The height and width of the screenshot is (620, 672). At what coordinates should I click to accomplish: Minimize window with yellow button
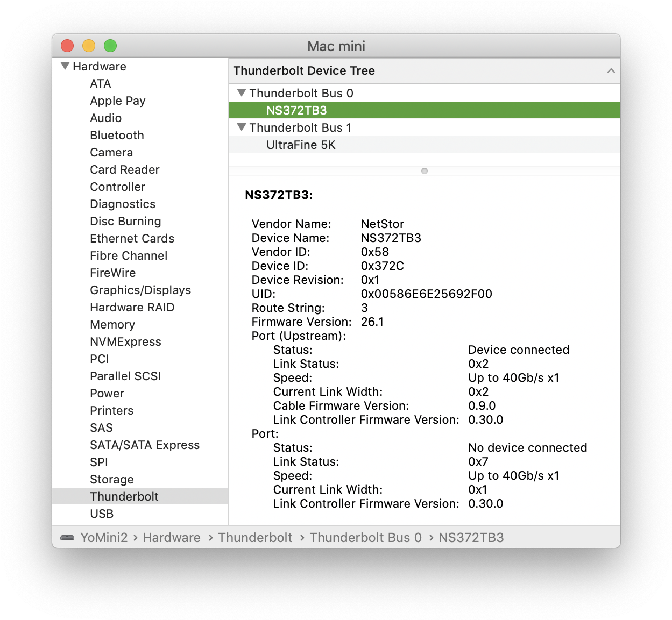pos(89,46)
